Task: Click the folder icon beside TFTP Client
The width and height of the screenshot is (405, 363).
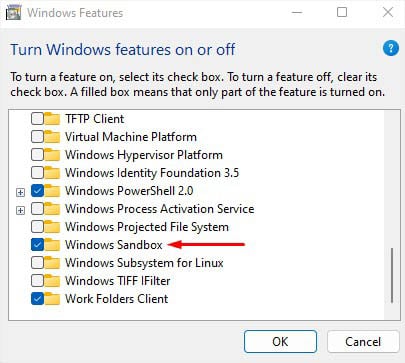Action: click(x=52, y=119)
